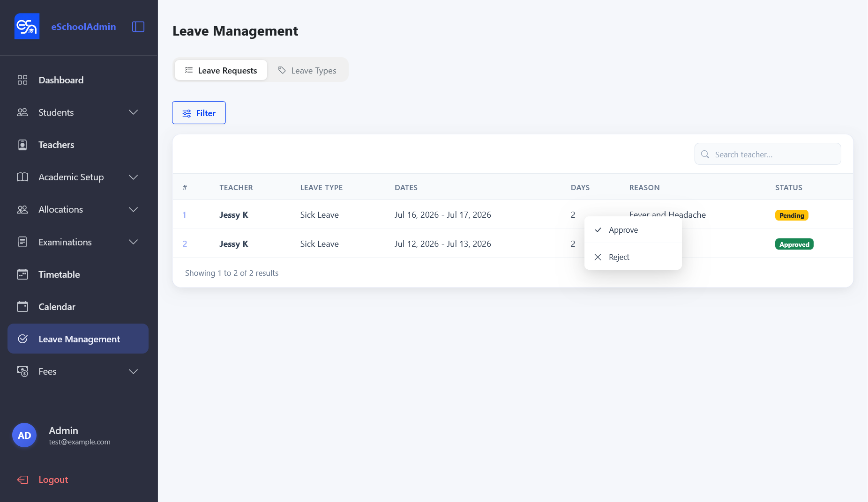The height and width of the screenshot is (502, 868).
Task: Click the Academic Setup menu label
Action: [x=71, y=177]
